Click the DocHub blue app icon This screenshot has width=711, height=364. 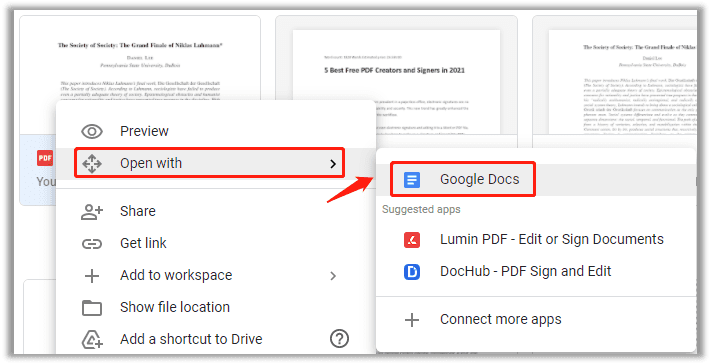tap(412, 272)
